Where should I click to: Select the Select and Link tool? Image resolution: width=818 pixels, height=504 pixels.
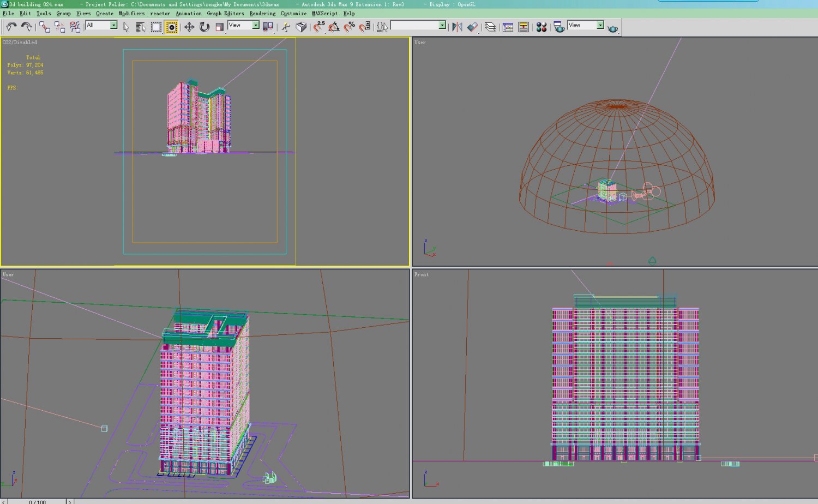tap(44, 27)
